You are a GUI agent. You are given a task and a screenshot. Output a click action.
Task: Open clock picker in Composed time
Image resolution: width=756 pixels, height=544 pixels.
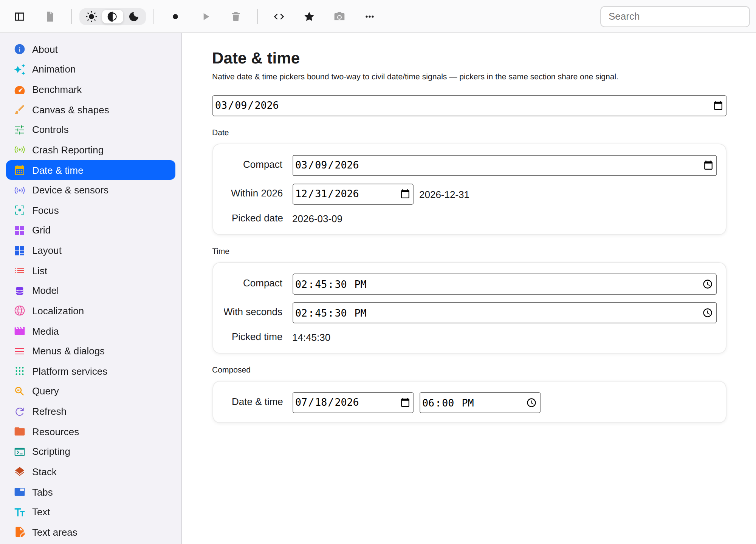531,403
